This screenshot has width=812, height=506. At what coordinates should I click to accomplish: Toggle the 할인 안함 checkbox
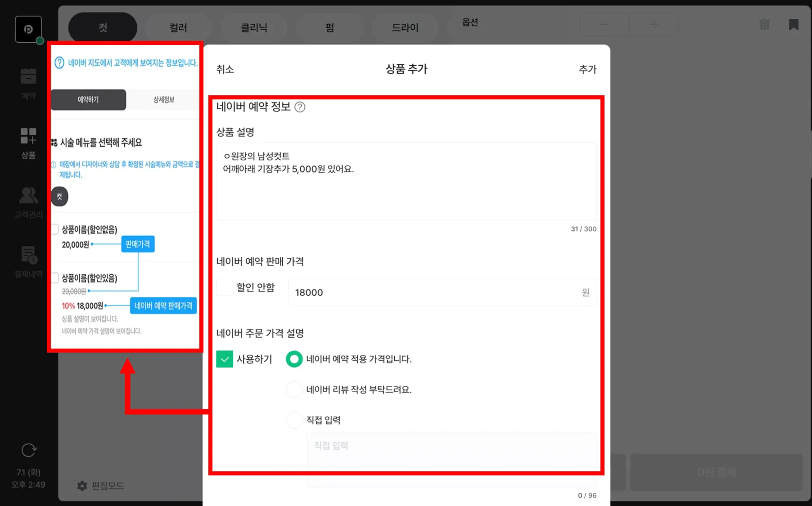tap(225, 287)
